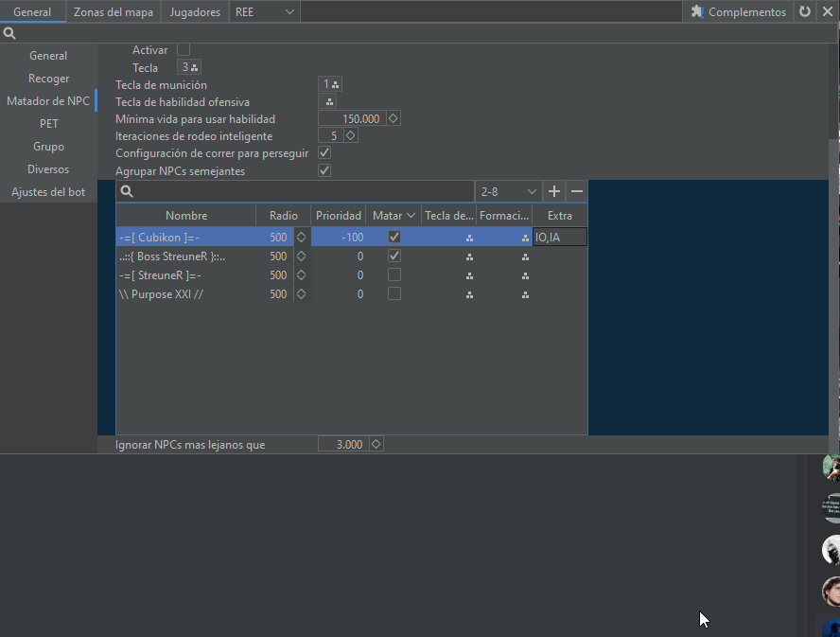Disable Agrupar NPCs semejantes checkbox
This screenshot has height=637, width=840.
[x=324, y=170]
